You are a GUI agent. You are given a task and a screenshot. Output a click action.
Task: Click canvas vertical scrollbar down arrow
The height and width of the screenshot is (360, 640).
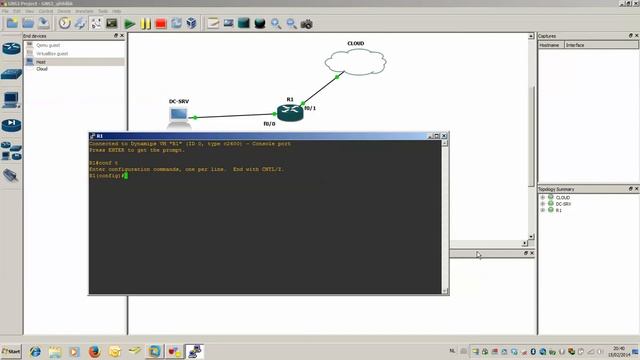[x=531, y=236]
